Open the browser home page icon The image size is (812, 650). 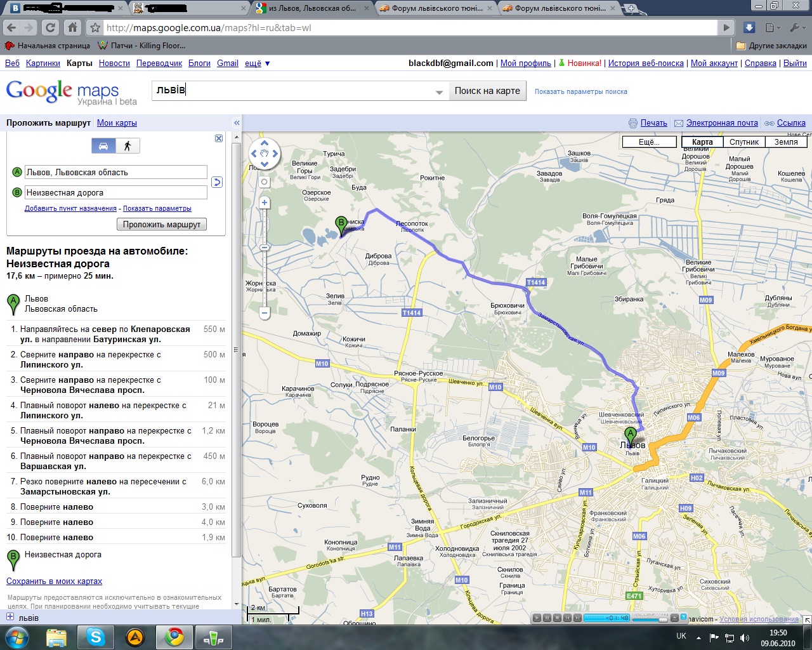[72, 28]
